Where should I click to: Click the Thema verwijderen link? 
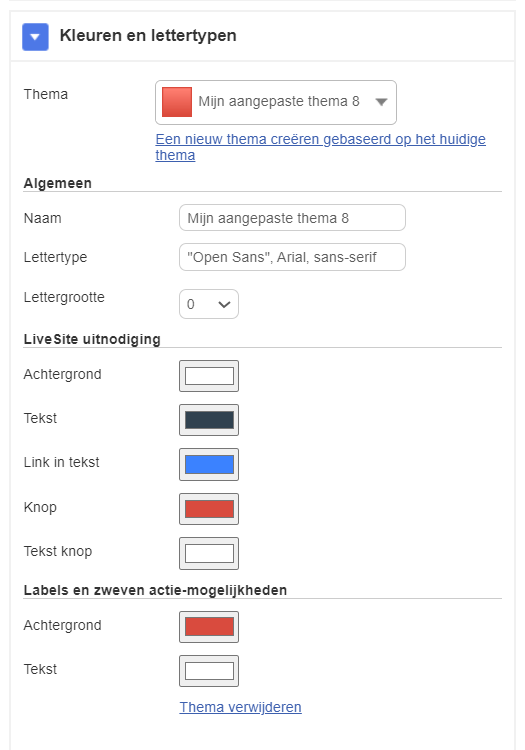(x=241, y=707)
